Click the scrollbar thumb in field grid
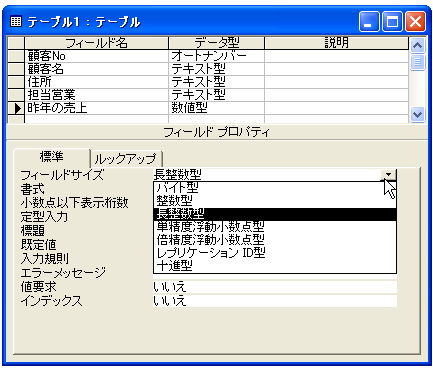This screenshot has height=368, width=433. [417, 63]
